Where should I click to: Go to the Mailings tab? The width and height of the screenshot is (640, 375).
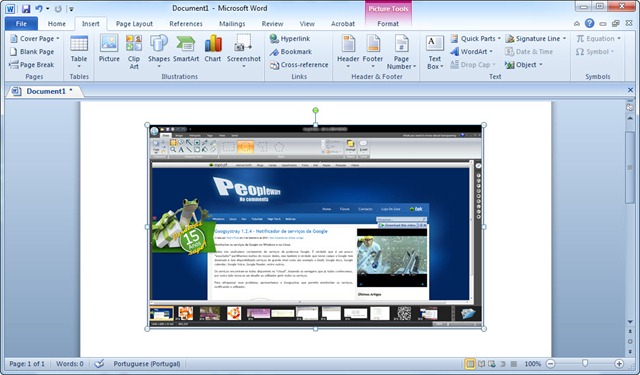tap(232, 24)
